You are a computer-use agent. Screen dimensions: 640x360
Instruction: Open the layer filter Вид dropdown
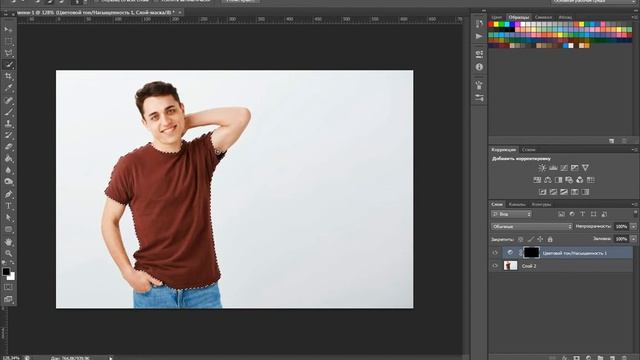(x=511, y=214)
